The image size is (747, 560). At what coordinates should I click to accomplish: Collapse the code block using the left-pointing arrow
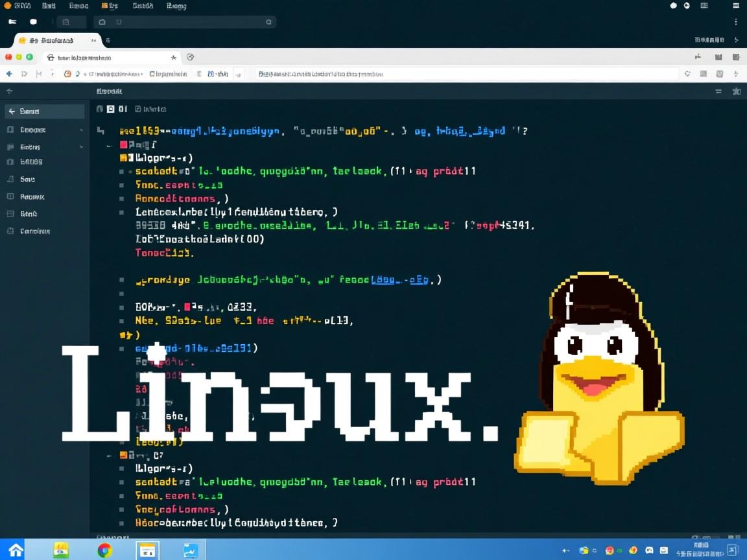point(109,145)
